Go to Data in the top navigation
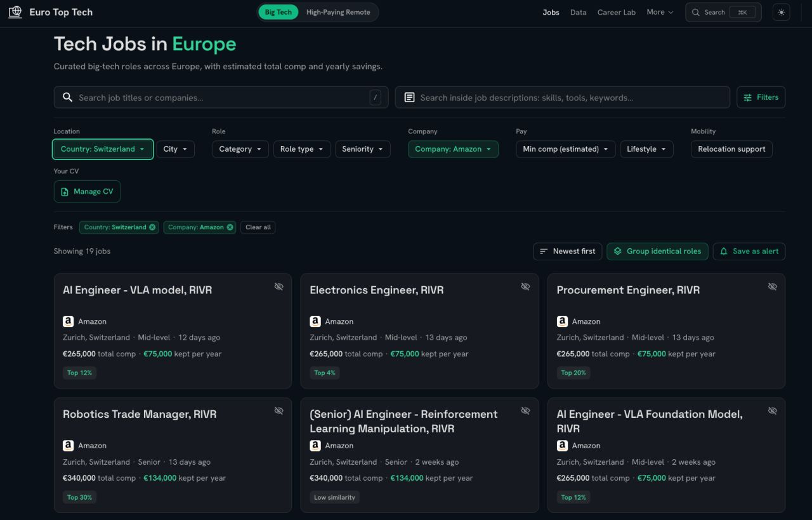812x520 pixels. 578,12
